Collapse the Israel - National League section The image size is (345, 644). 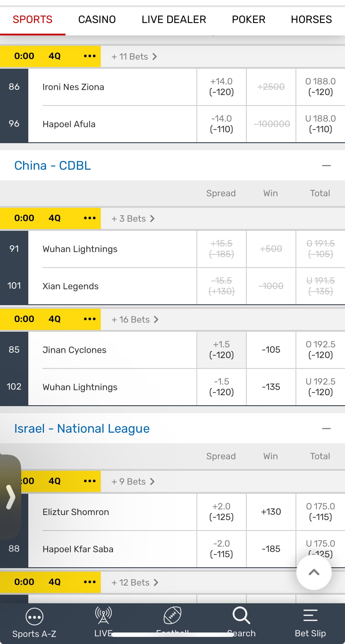(326, 429)
